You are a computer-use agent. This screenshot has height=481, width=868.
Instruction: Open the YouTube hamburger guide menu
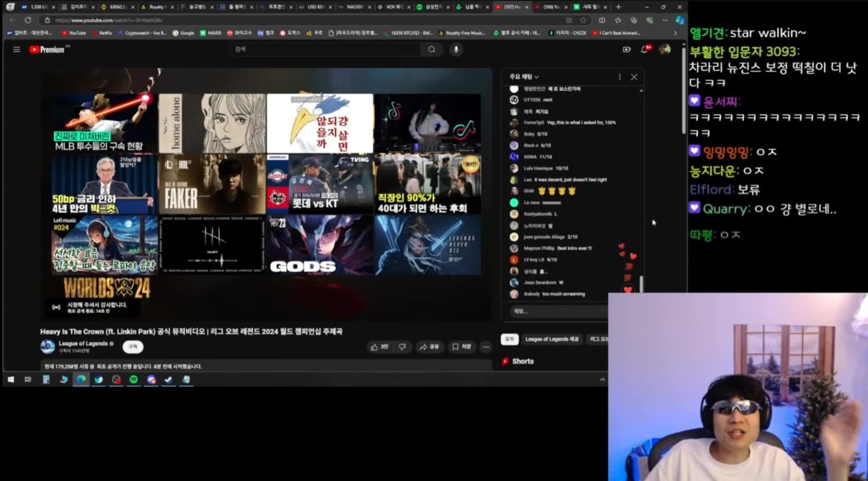pos(16,49)
